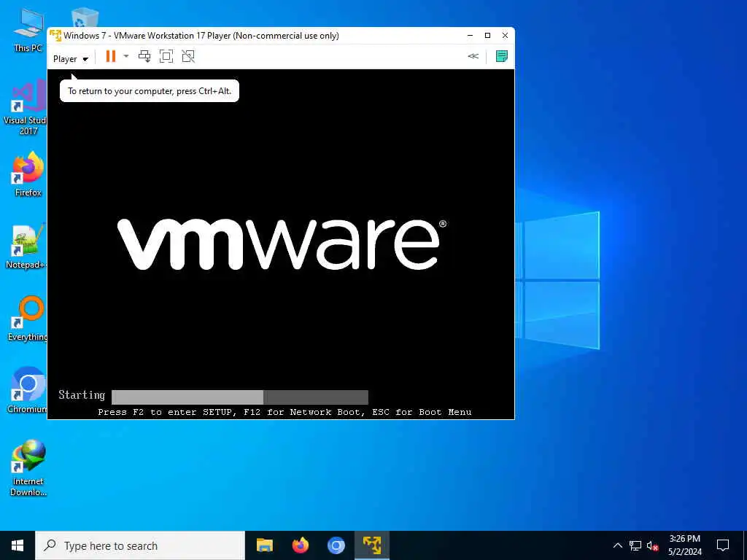Viewport: 747px width, 560px height.
Task: Open network status tray icon
Action: pyautogui.click(x=635, y=545)
